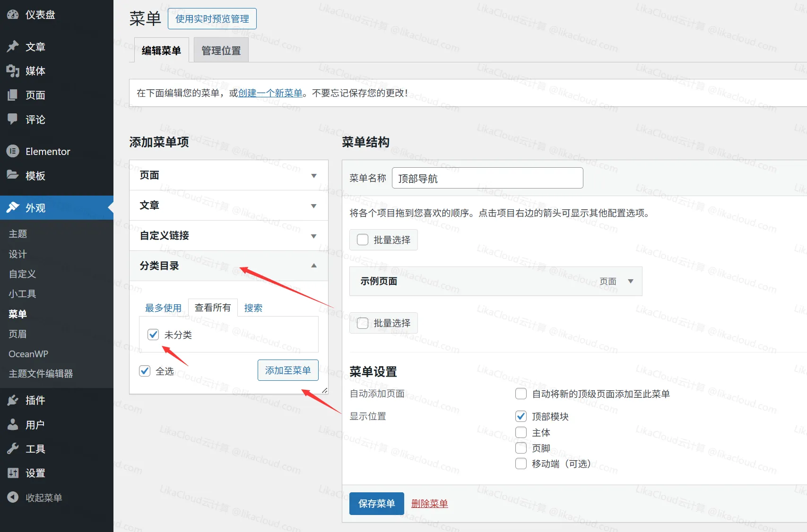Click the 页面 pages icon in sidebar
Viewport: 807px width, 532px height.
point(13,95)
